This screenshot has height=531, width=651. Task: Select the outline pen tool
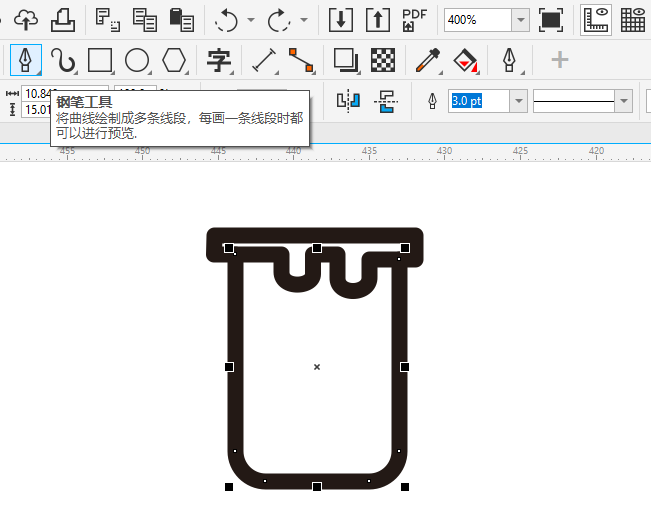click(510, 60)
